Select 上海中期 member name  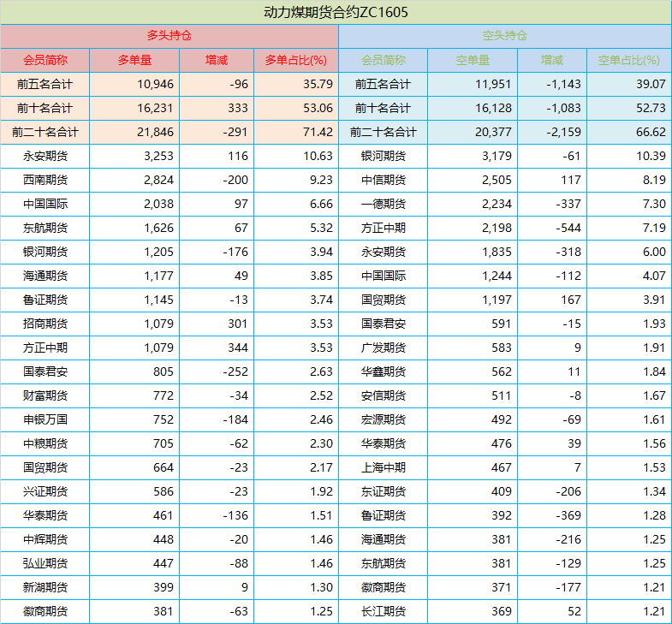tap(384, 467)
